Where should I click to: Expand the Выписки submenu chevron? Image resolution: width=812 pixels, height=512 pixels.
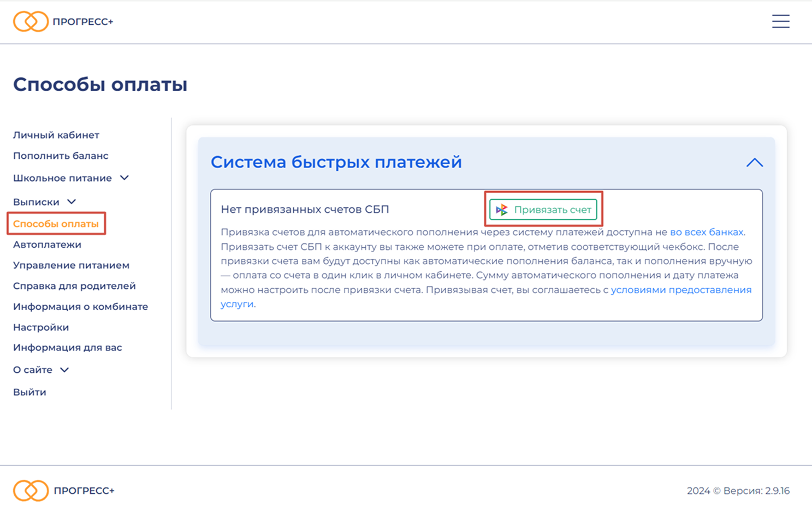point(72,202)
